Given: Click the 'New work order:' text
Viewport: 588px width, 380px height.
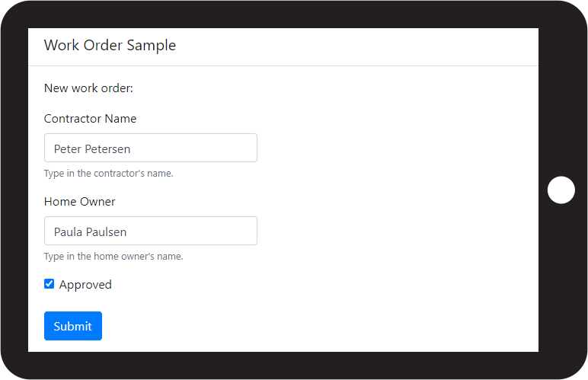Looking at the screenshot, I should click(88, 88).
